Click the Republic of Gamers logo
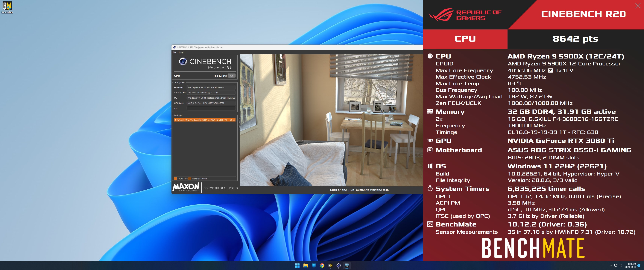This screenshot has width=644, height=270. (465, 15)
